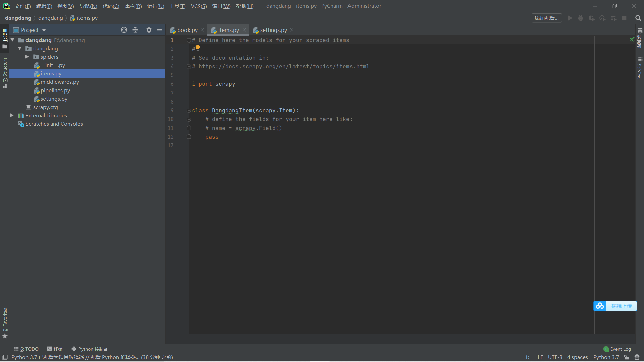Open the Scrapy docs URL link in code
Viewport: 644px width, 362px height.
pos(284,66)
